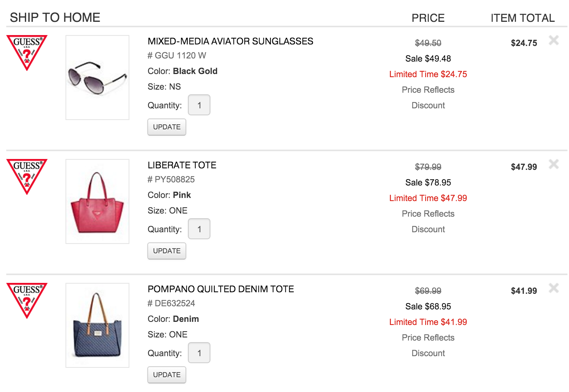Click the Pompano Tote quantity box
This screenshot has height=392, width=569.
(199, 353)
